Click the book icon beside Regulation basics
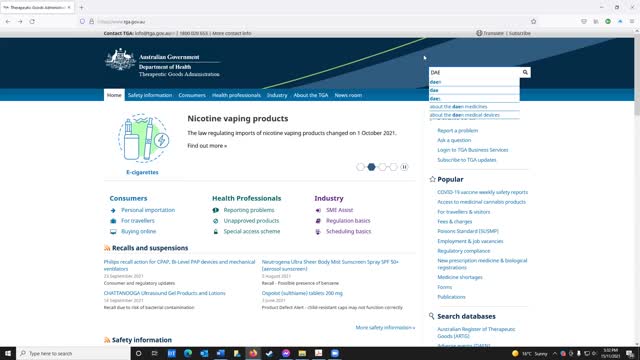Screen dimensions: 640x360 [318, 221]
